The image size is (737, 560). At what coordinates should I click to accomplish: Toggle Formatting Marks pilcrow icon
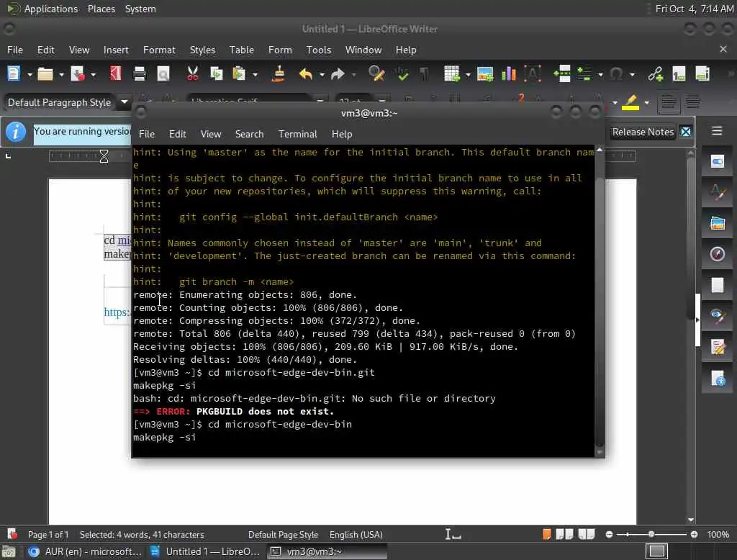[424, 74]
